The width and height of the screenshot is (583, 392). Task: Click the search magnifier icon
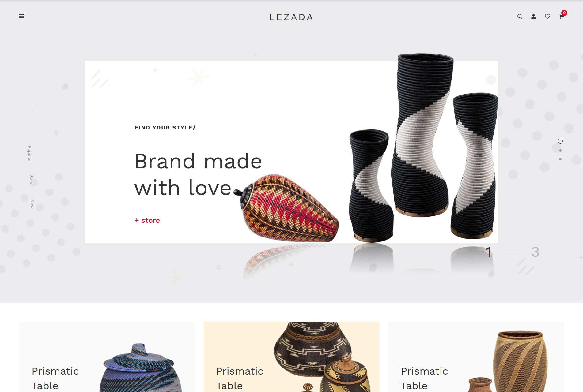520,17
